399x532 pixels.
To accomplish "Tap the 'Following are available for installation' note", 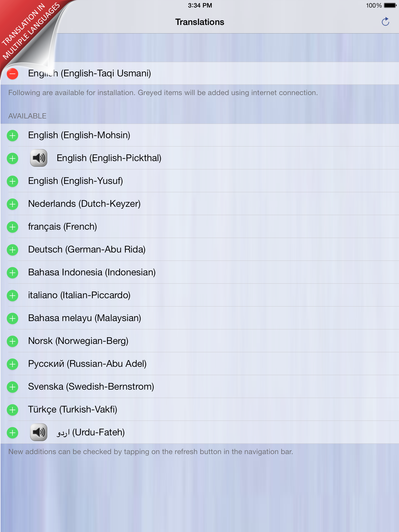I will click(163, 93).
